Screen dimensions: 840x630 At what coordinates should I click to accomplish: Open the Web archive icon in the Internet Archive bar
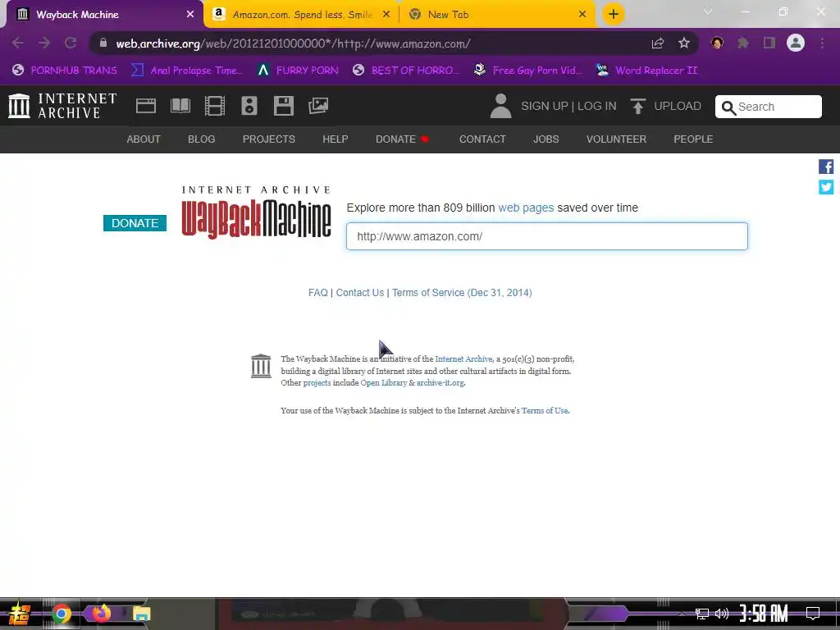coord(146,106)
